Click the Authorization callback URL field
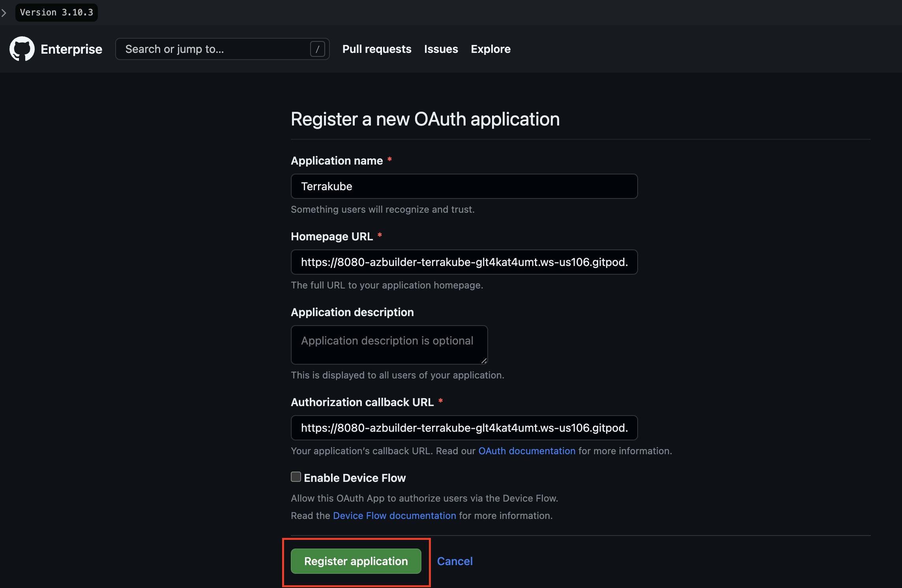 (x=464, y=428)
